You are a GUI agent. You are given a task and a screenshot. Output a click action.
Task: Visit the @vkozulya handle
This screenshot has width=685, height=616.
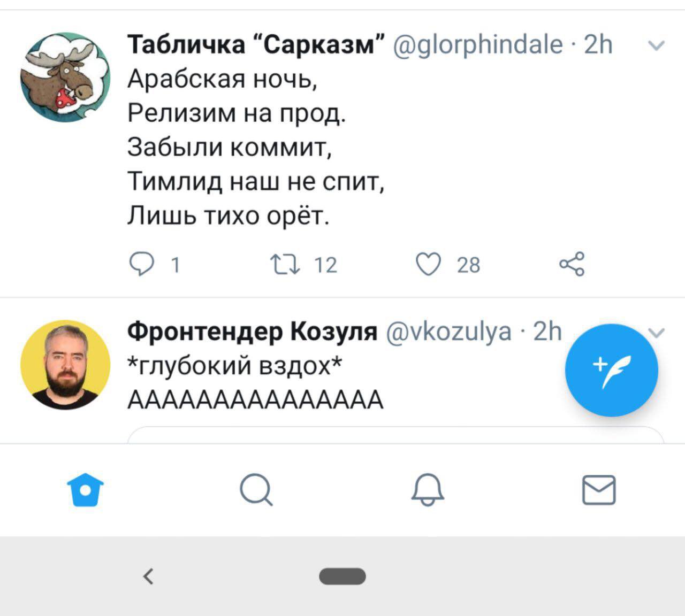(x=448, y=332)
